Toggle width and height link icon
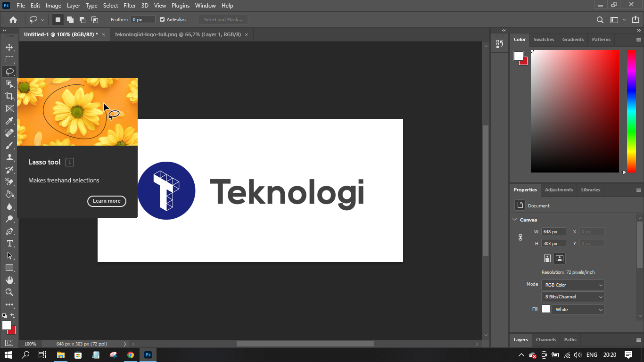 click(x=520, y=238)
